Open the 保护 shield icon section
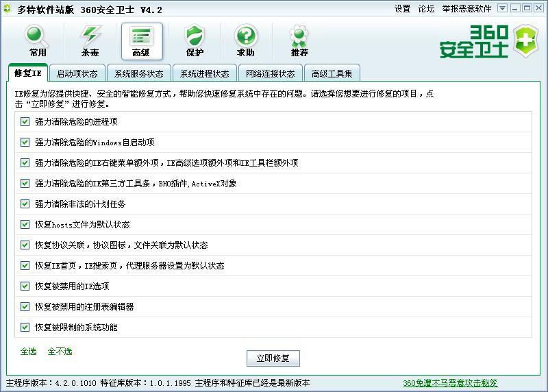Screen dimensions: 548x392 coord(195,41)
